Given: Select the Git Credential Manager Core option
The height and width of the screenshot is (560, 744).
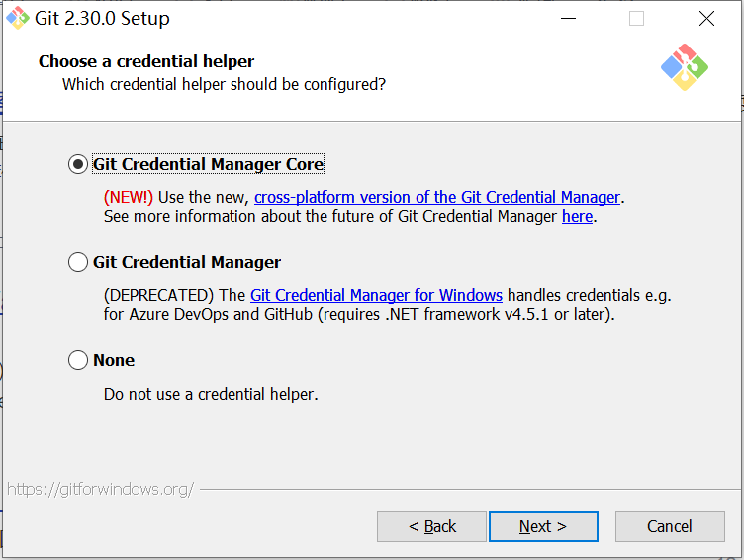Looking at the screenshot, I should [78, 164].
